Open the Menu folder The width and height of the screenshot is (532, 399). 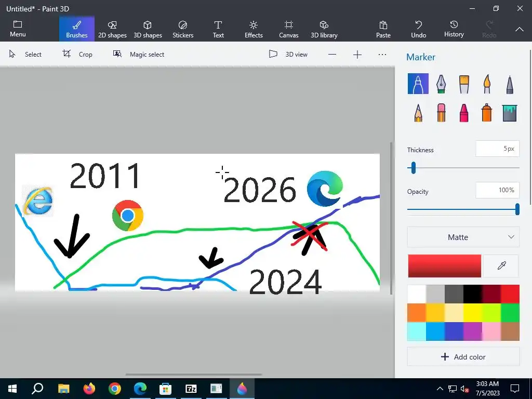click(x=18, y=29)
